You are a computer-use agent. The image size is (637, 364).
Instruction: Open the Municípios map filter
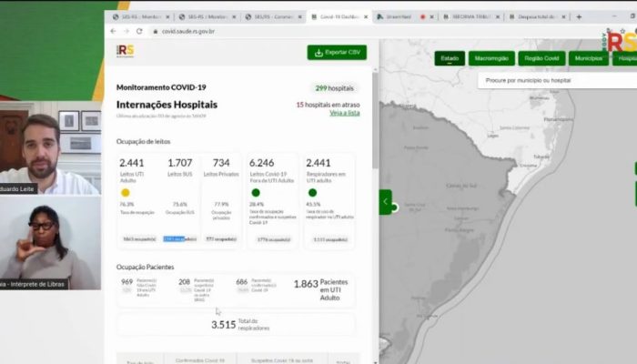point(589,58)
